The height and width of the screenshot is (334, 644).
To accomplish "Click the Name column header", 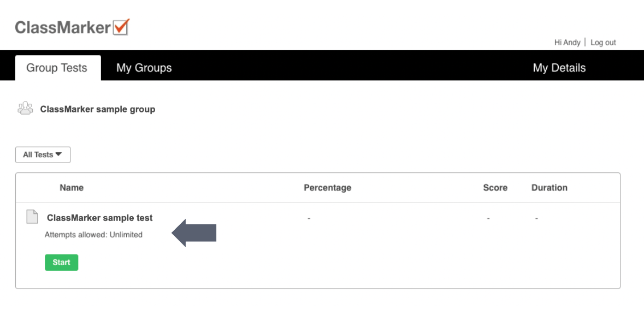I will point(72,188).
